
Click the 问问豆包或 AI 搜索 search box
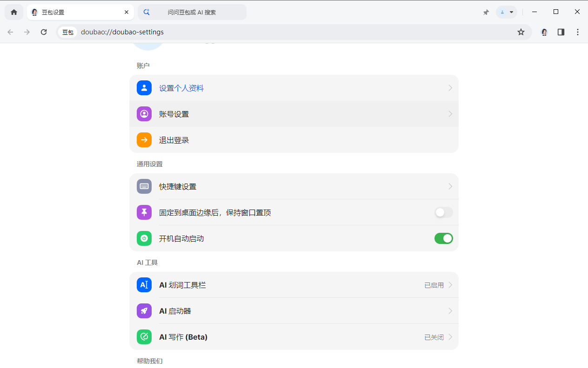point(200,12)
